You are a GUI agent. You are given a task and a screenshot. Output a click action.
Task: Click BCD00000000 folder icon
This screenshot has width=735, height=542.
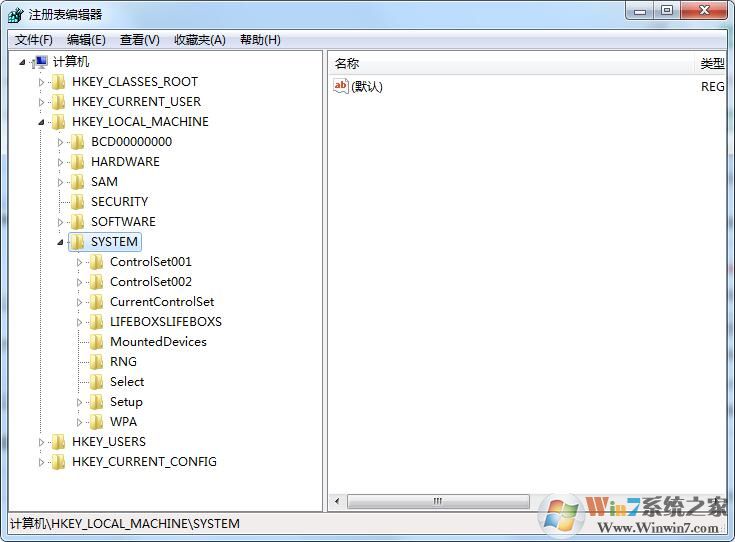77,142
